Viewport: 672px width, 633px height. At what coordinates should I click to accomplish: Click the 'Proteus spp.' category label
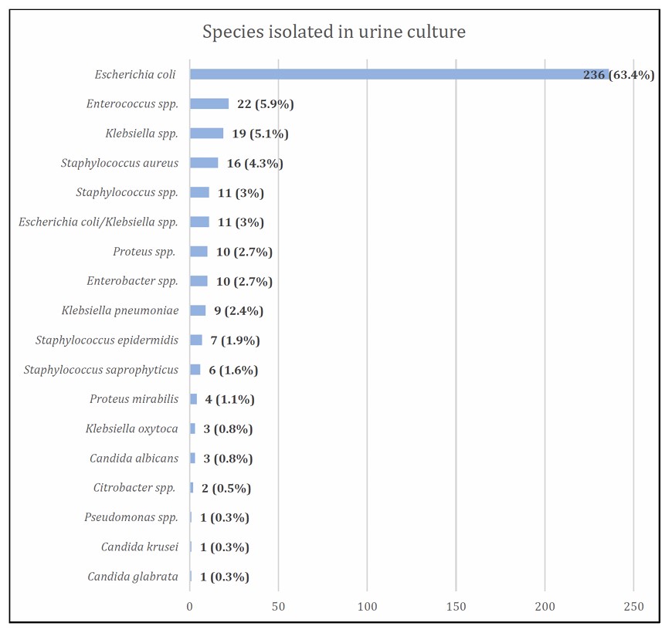pyautogui.click(x=144, y=252)
